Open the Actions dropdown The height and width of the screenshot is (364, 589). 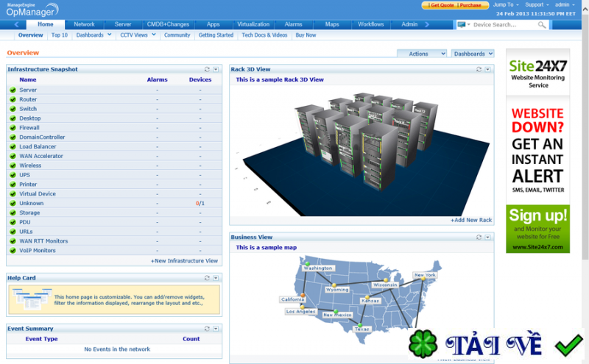(422, 54)
